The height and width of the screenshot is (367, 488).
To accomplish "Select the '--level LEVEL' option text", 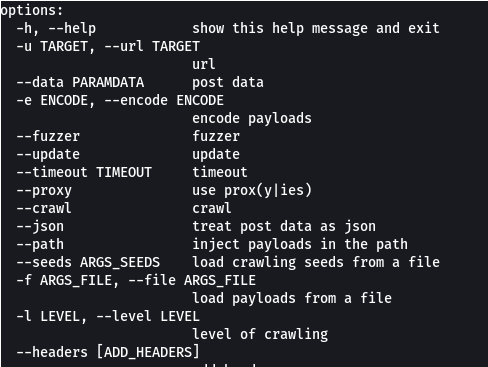I will point(148,316).
